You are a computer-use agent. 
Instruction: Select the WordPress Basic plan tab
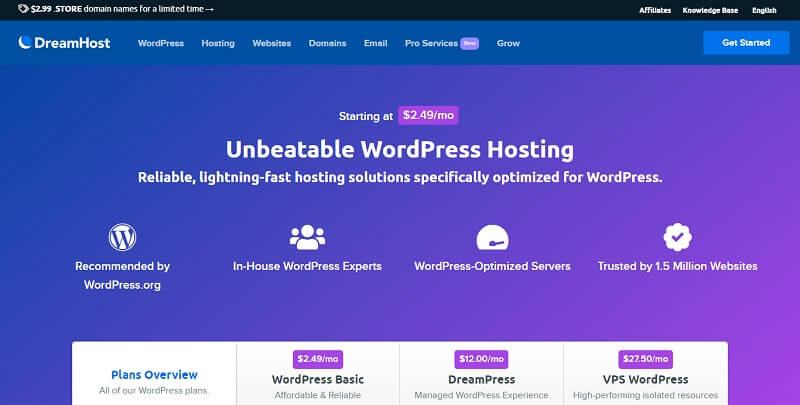(318, 374)
